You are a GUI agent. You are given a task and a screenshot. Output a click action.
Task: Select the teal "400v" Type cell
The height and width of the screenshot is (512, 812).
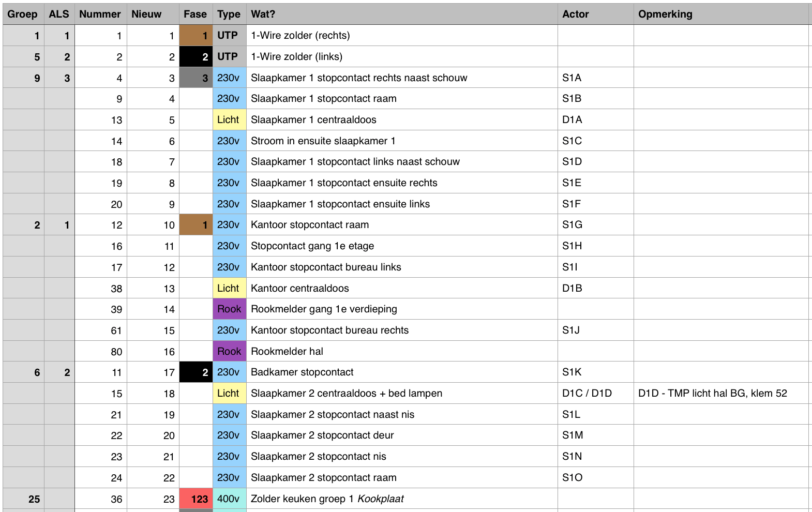click(x=229, y=499)
